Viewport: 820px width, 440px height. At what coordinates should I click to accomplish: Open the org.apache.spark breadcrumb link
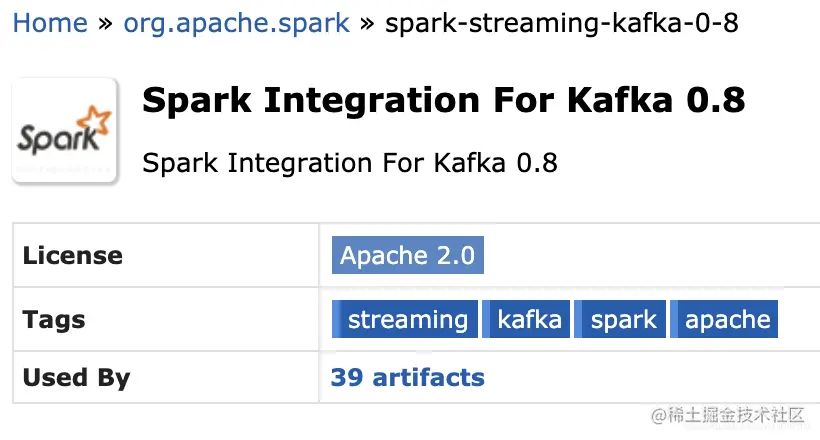(236, 23)
